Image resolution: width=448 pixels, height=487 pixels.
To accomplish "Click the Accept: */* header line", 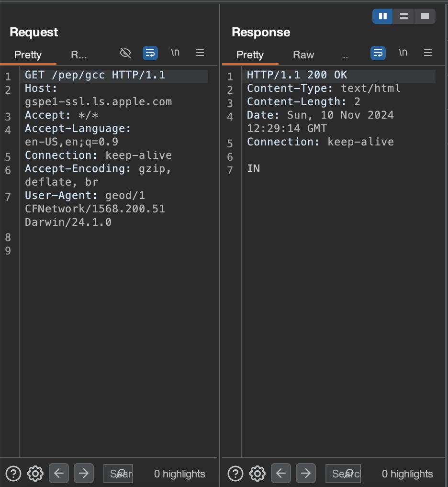I will 62,115.
